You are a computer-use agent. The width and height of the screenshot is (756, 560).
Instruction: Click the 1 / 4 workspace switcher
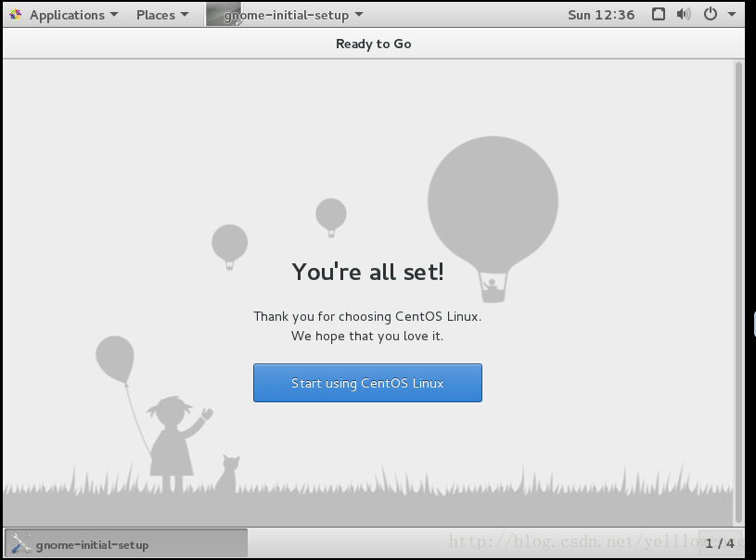[719, 543]
